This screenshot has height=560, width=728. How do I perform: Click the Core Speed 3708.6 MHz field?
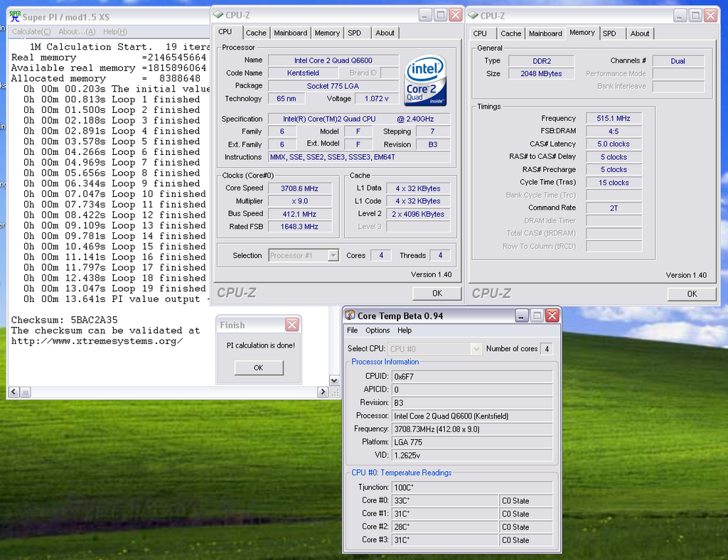click(300, 188)
